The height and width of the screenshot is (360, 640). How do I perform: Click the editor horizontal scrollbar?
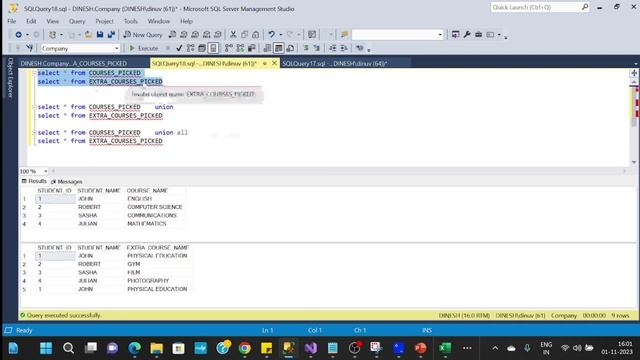click(339, 171)
